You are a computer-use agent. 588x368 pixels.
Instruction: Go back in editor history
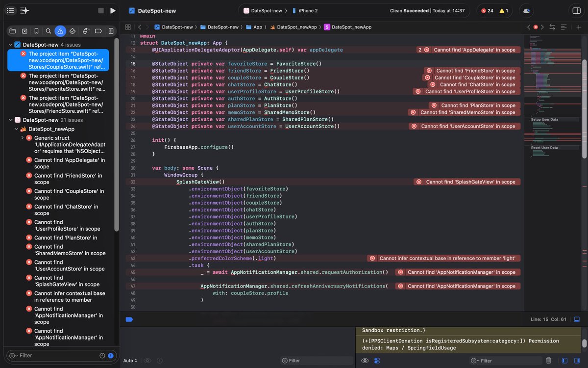[140, 27]
